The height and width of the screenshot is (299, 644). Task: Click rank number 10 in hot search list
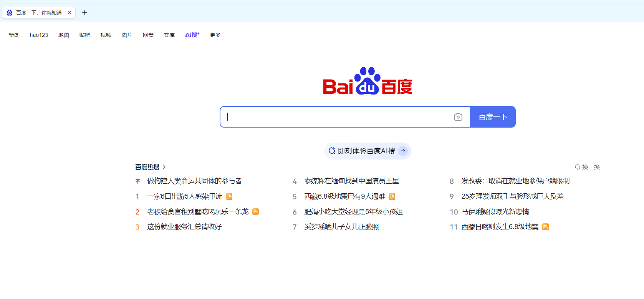454,212
